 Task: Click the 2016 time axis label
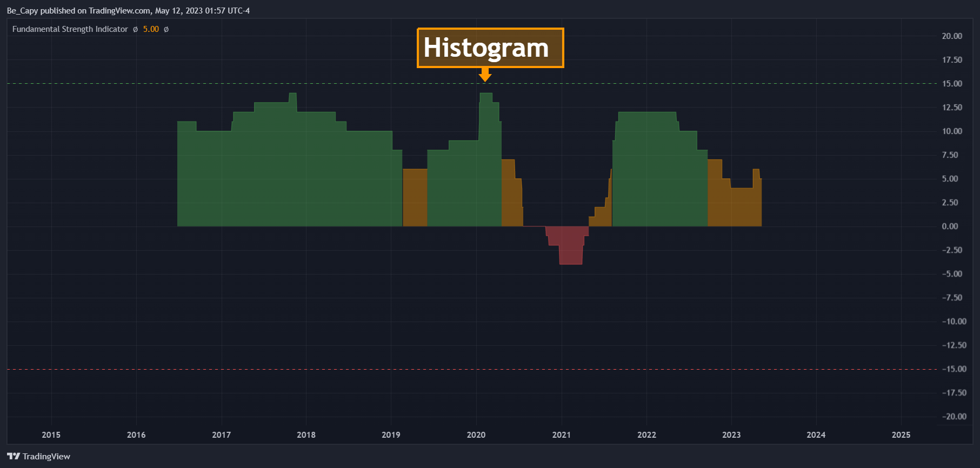coord(136,435)
